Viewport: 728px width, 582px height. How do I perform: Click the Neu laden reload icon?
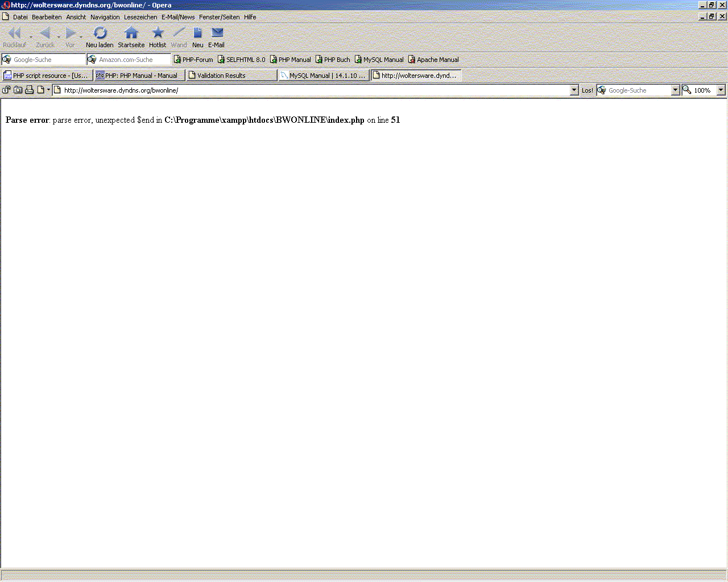[x=100, y=34]
